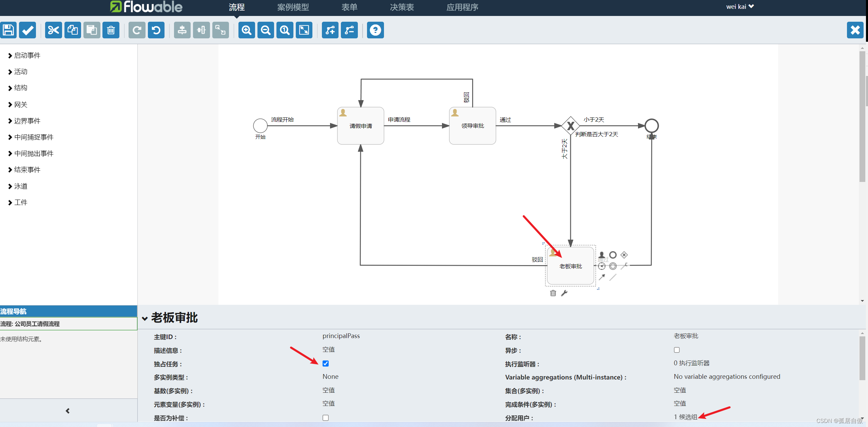This screenshot has width=868, height=427.
Task: Edit the 主键ID value principalPass
Action: 341,336
